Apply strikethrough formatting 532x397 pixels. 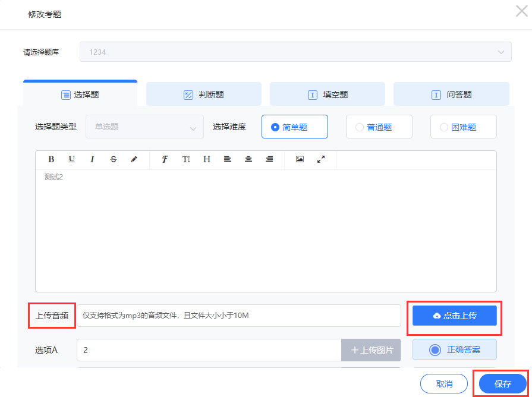point(114,159)
